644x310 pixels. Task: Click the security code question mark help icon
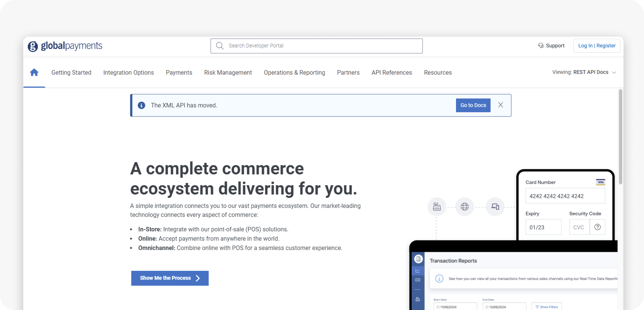(x=597, y=227)
